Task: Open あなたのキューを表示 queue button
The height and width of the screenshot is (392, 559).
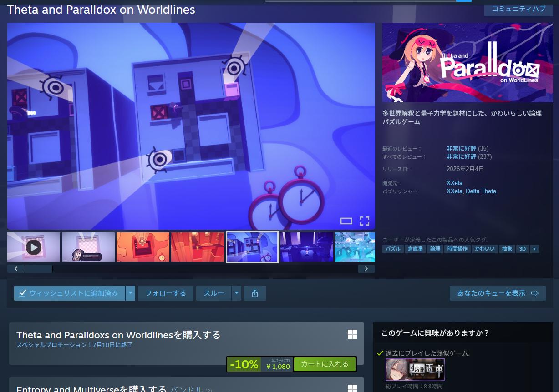Action: 498,293
